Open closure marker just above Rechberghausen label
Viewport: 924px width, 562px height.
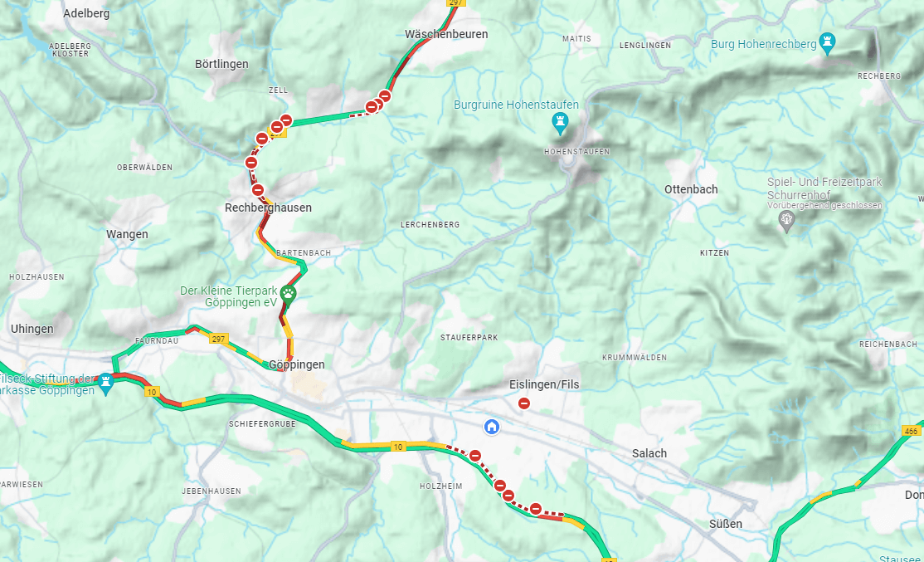pyautogui.click(x=257, y=190)
